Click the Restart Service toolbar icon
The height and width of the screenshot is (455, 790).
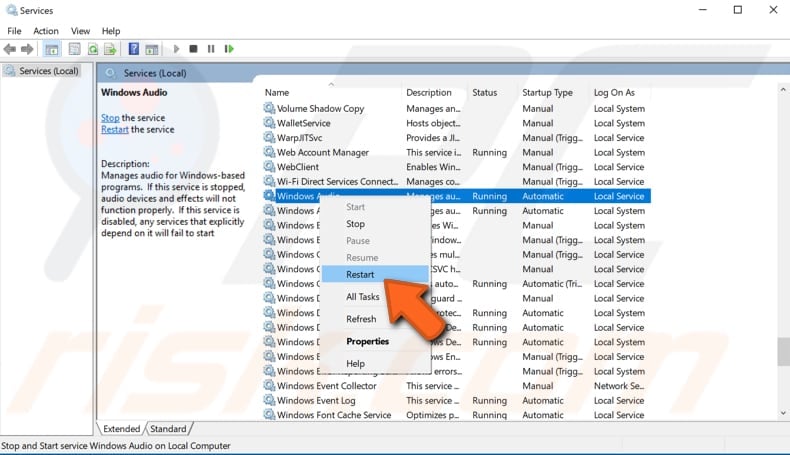[229, 49]
